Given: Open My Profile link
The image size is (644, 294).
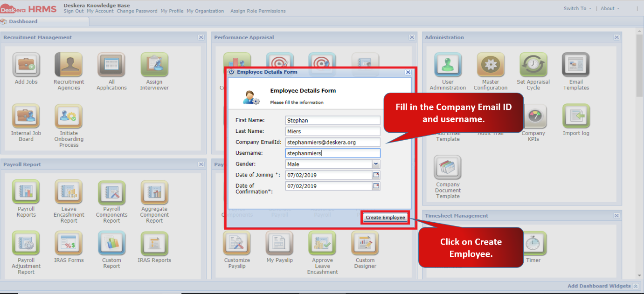Looking at the screenshot, I should point(172,11).
